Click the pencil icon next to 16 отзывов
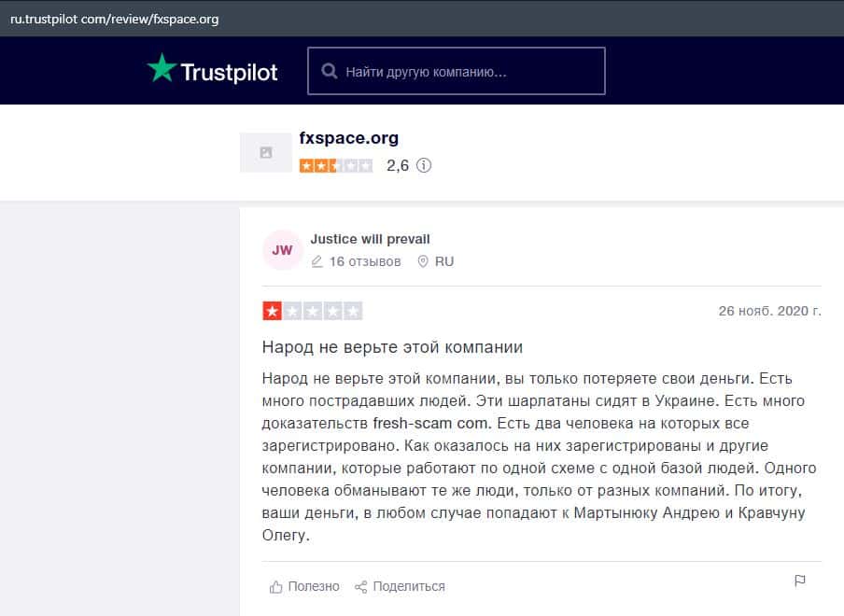844x616 pixels. pyautogui.click(x=317, y=262)
